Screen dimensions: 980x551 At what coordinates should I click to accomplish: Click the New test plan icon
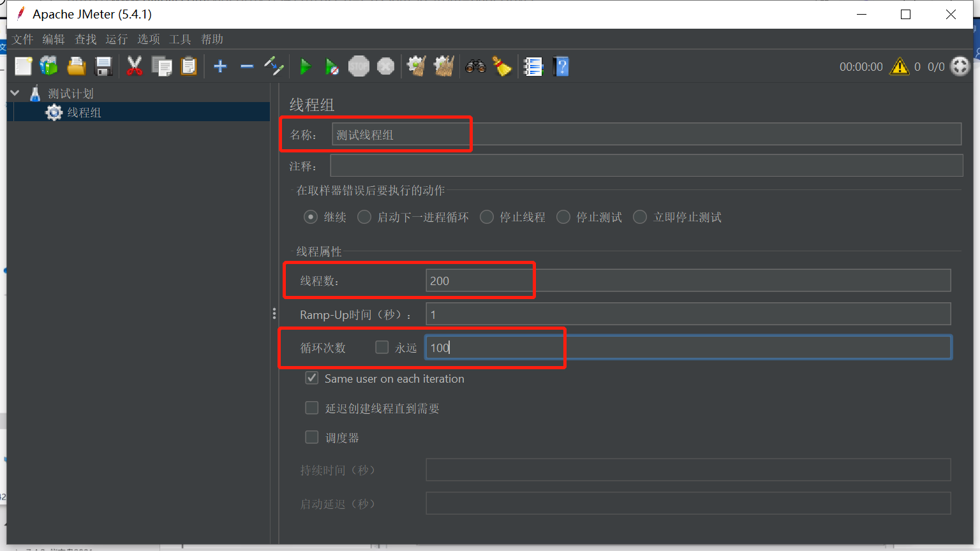24,66
